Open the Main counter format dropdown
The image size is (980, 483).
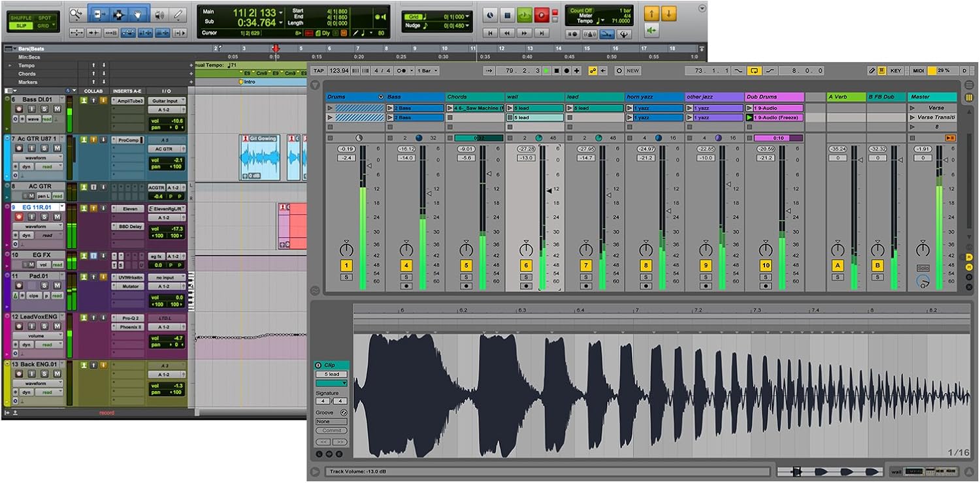pos(281,12)
